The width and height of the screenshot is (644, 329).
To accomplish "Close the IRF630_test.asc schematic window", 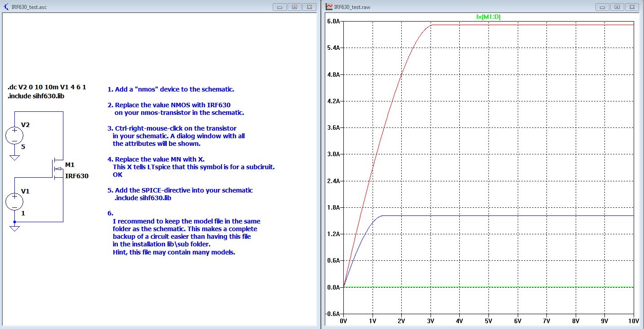I will [x=310, y=7].
